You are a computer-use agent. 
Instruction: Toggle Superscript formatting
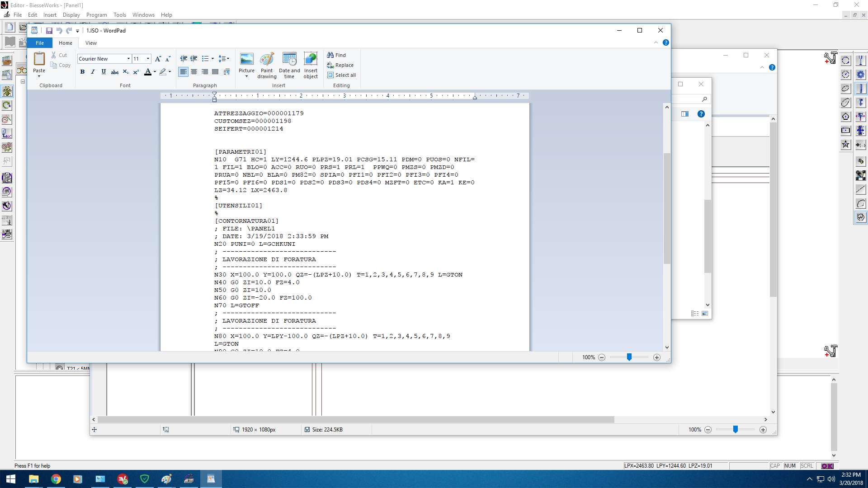[x=136, y=72]
